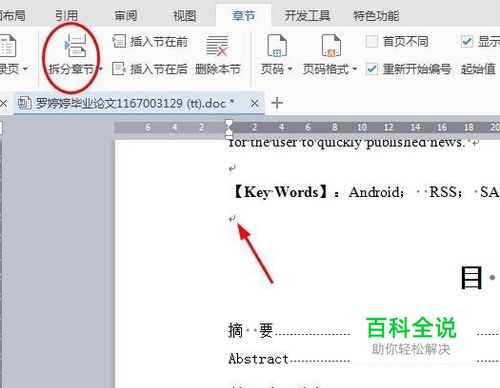Place cursor at empty paragraph below Key Words
Image resolution: width=500 pixels, height=388 pixels.
click(x=232, y=219)
